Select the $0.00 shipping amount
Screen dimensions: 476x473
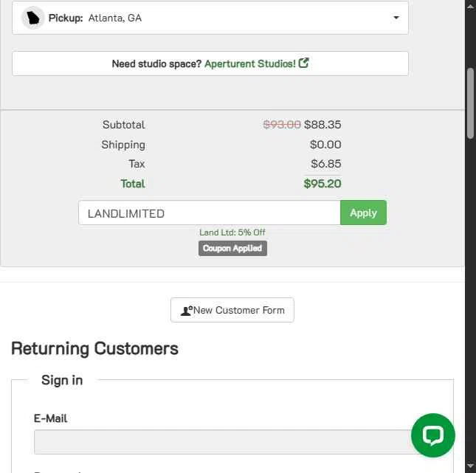pos(325,145)
